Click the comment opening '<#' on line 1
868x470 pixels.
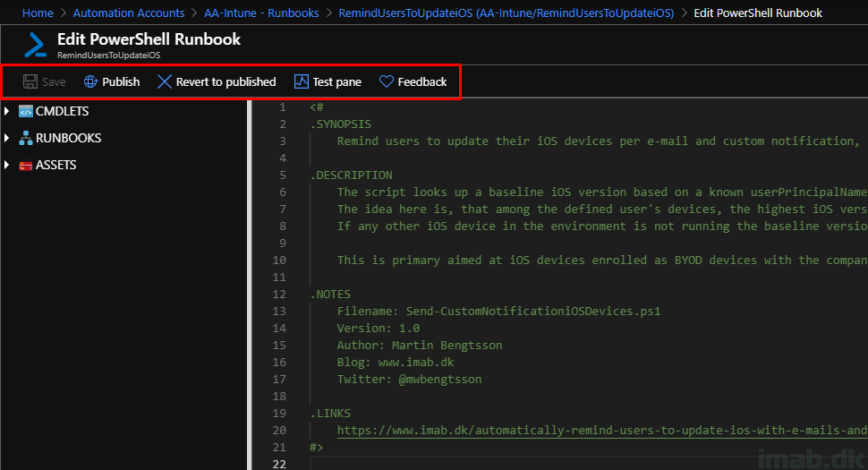(317, 107)
